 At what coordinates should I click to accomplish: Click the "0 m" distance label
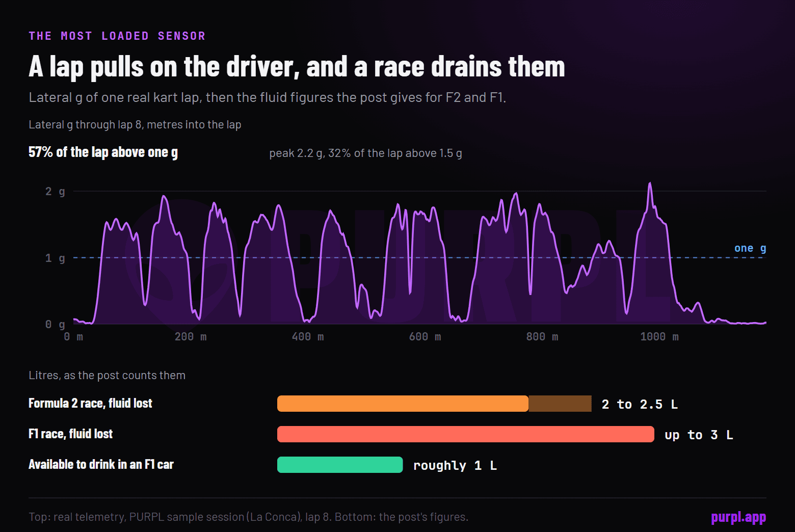pyautogui.click(x=73, y=337)
